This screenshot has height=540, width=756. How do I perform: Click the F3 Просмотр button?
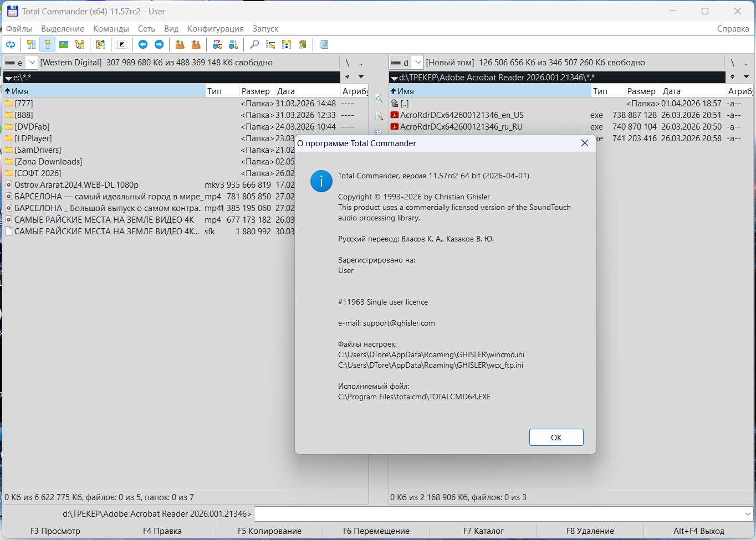pyautogui.click(x=55, y=531)
